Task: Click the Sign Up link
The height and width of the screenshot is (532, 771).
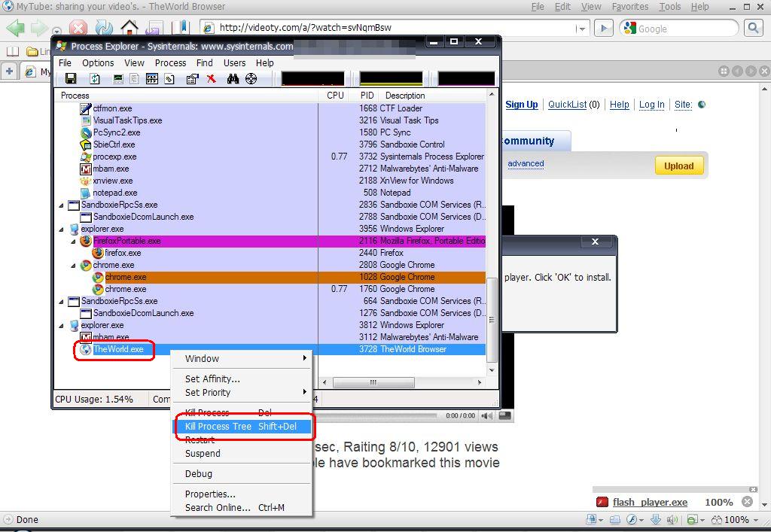Action: 522,105
